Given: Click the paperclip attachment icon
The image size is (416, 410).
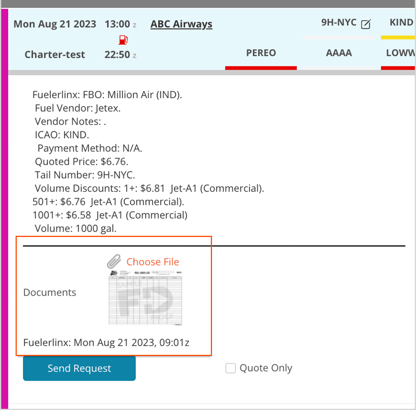Looking at the screenshot, I should pos(114,261).
